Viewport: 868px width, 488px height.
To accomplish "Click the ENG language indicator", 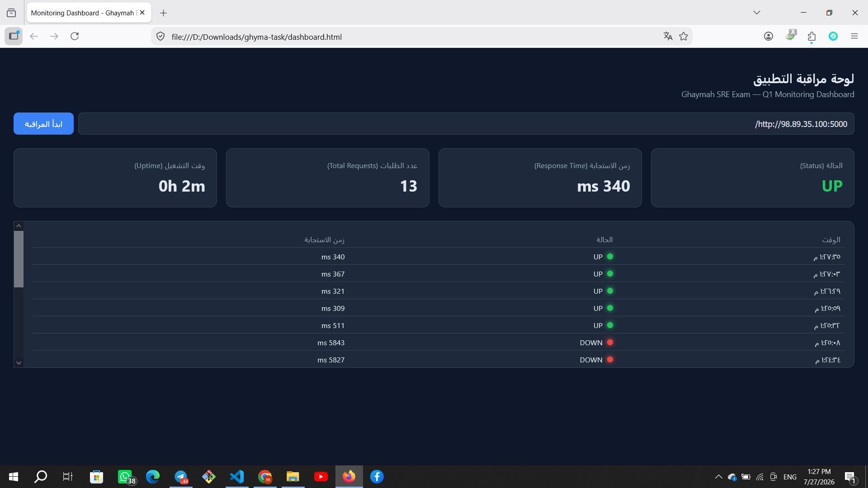I will [790, 477].
